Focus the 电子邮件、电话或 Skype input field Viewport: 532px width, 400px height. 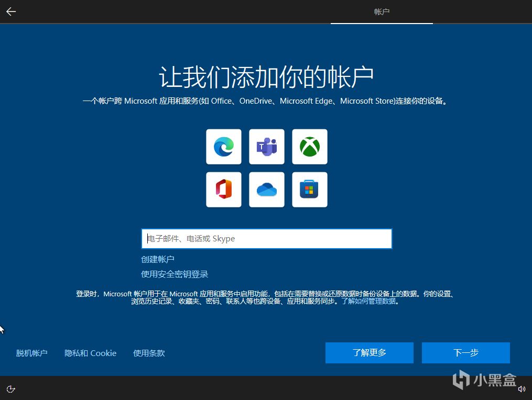[267, 239]
